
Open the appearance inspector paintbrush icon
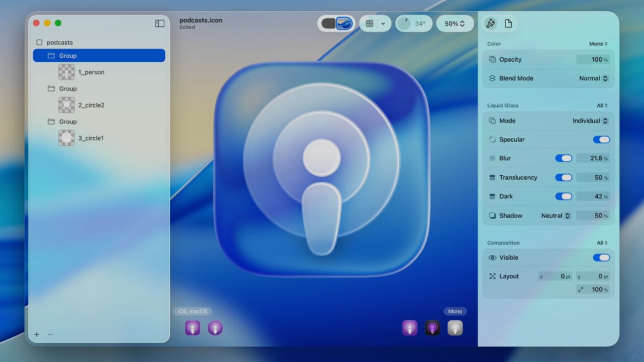coord(491,23)
